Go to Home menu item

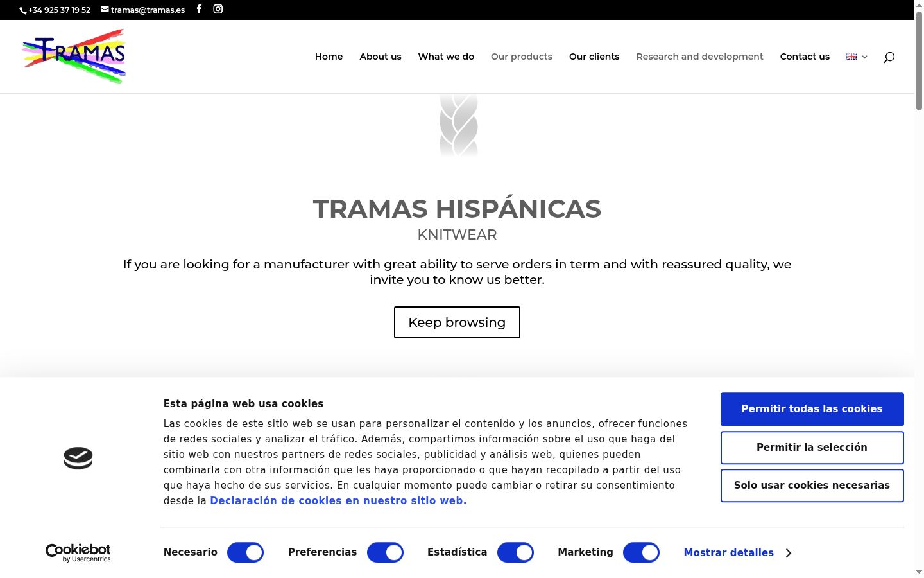329,57
